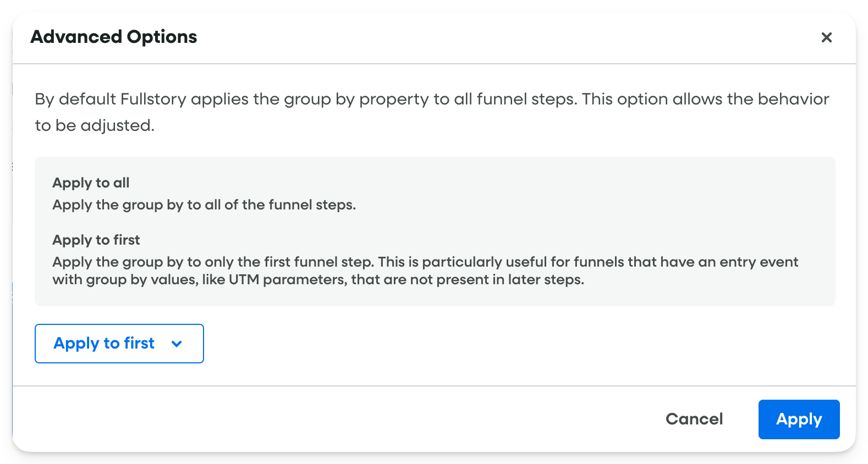Click the X to close Advanced Options

point(827,37)
